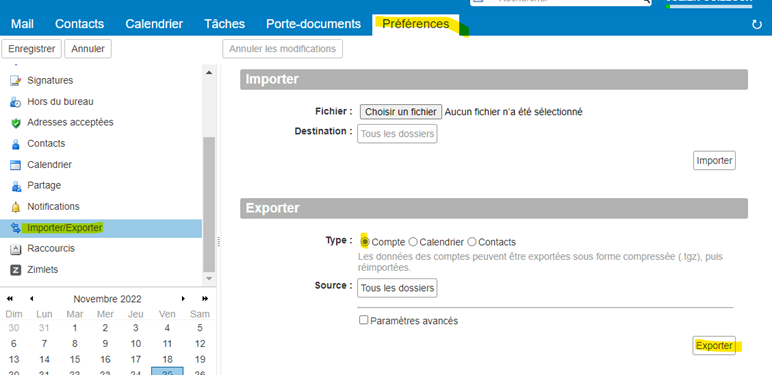Open Notifications bell icon
The height and width of the screenshot is (375, 772).
point(16,207)
